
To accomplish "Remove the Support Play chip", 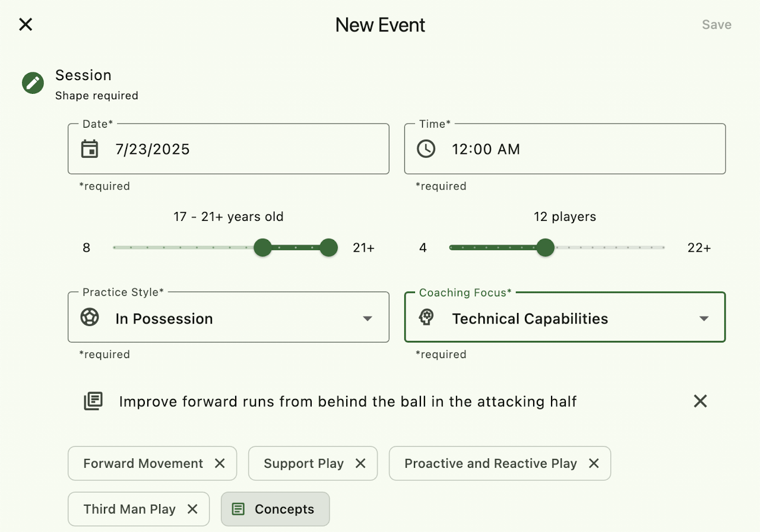I will coord(360,463).
